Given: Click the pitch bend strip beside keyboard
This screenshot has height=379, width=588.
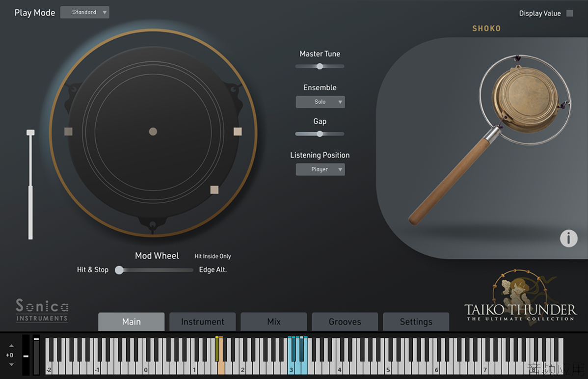Looking at the screenshot, I should pyautogui.click(x=26, y=355).
